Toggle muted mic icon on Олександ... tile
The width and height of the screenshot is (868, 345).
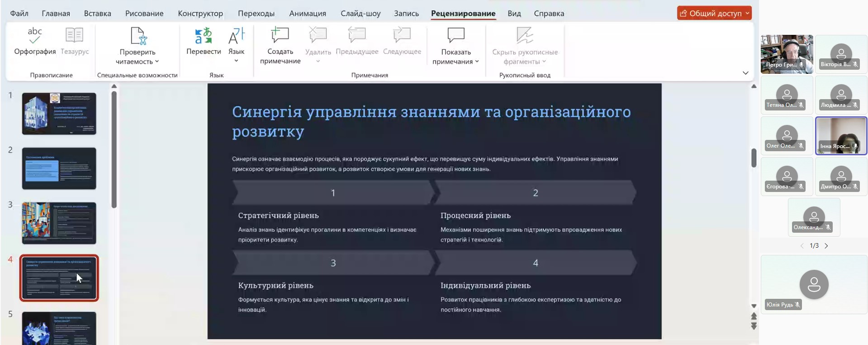click(x=828, y=227)
